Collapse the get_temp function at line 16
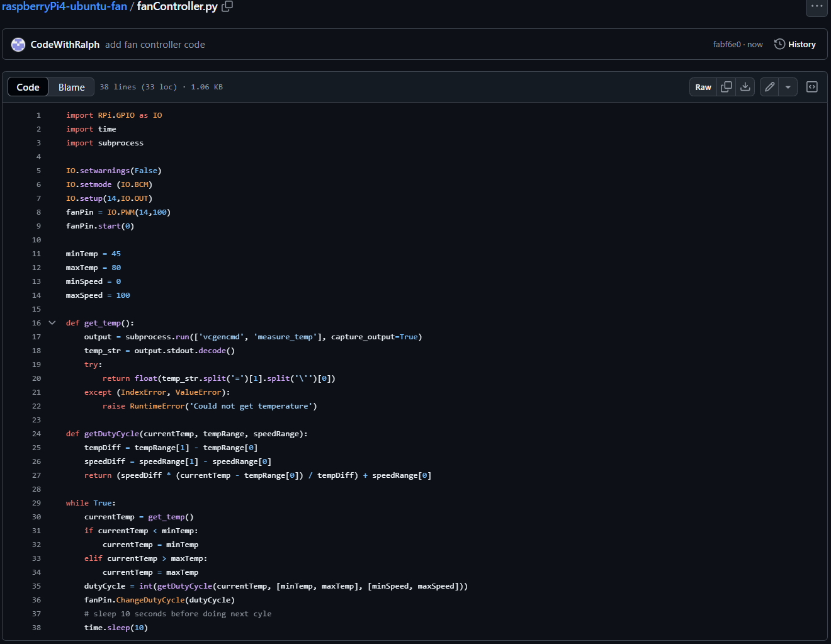This screenshot has height=644, width=831. (x=52, y=323)
